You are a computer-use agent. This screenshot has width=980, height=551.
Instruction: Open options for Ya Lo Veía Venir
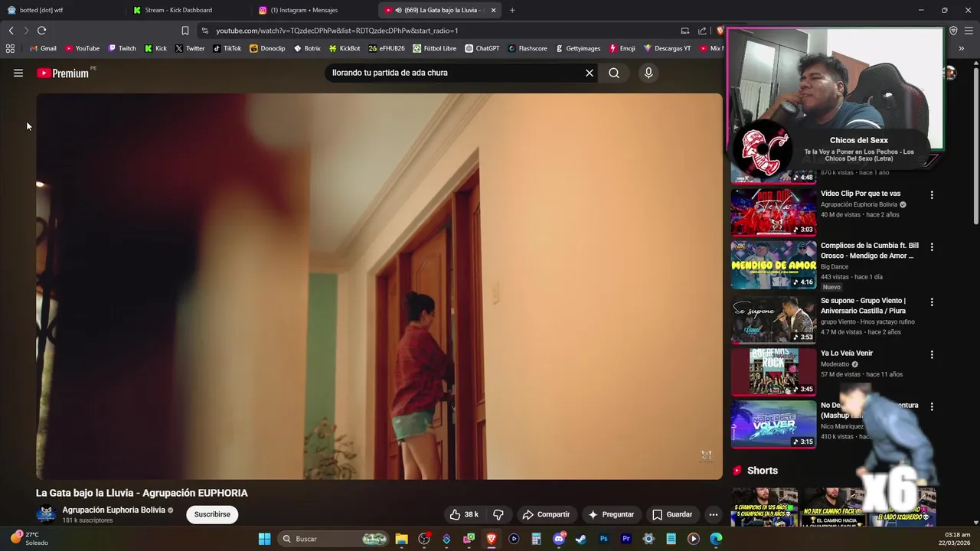[x=932, y=355]
